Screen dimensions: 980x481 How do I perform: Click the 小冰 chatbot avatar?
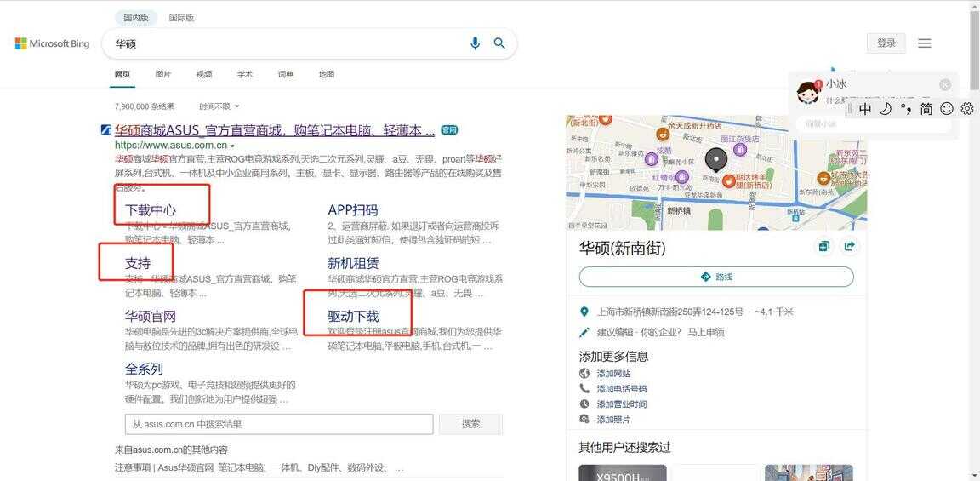[807, 91]
